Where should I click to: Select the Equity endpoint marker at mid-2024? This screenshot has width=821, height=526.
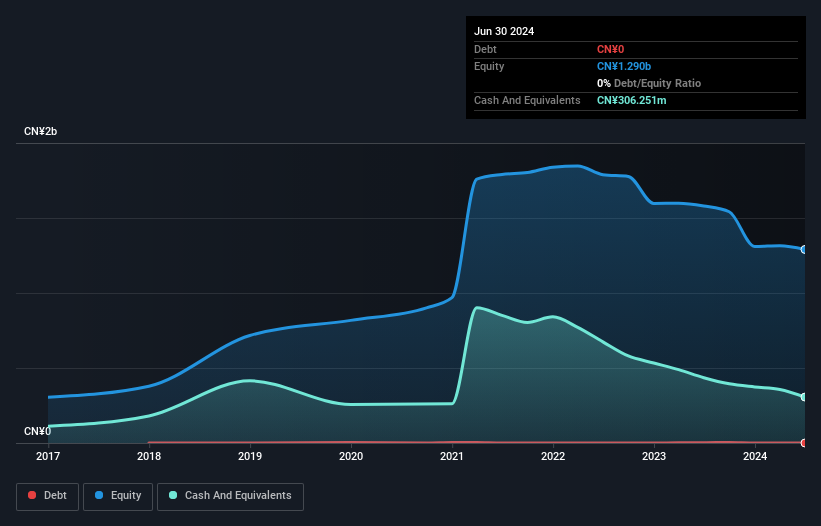pyautogui.click(x=804, y=250)
